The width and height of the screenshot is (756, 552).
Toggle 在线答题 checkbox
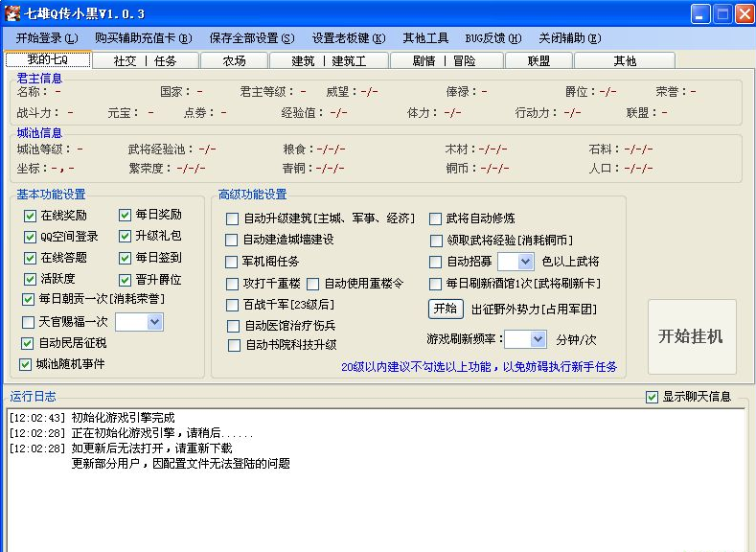30,258
